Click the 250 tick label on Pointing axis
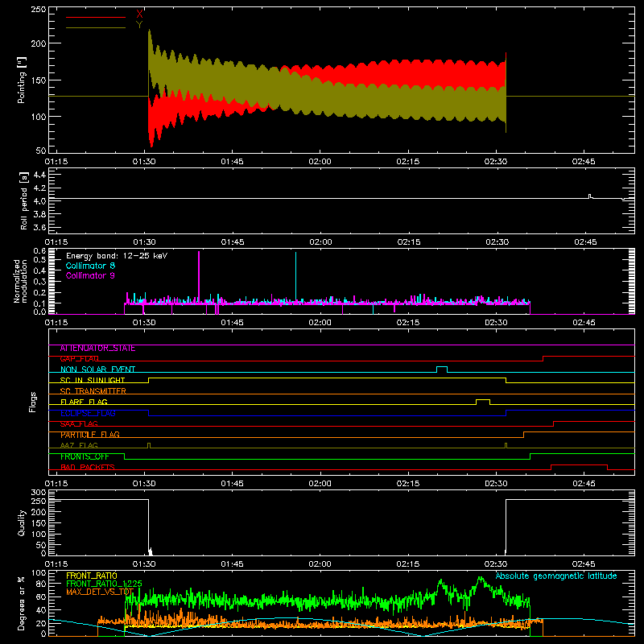Image resolution: width=644 pixels, height=644 pixels. pyautogui.click(x=39, y=9)
